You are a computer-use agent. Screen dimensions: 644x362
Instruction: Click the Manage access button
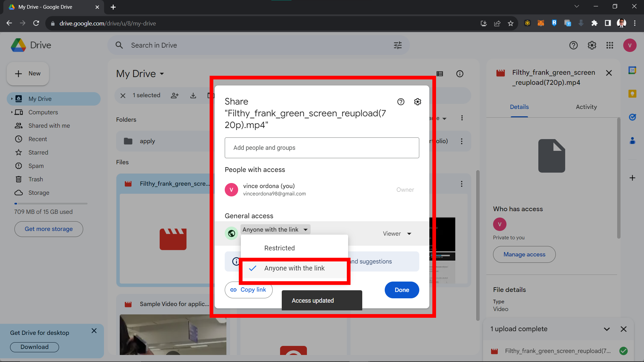pos(524,254)
